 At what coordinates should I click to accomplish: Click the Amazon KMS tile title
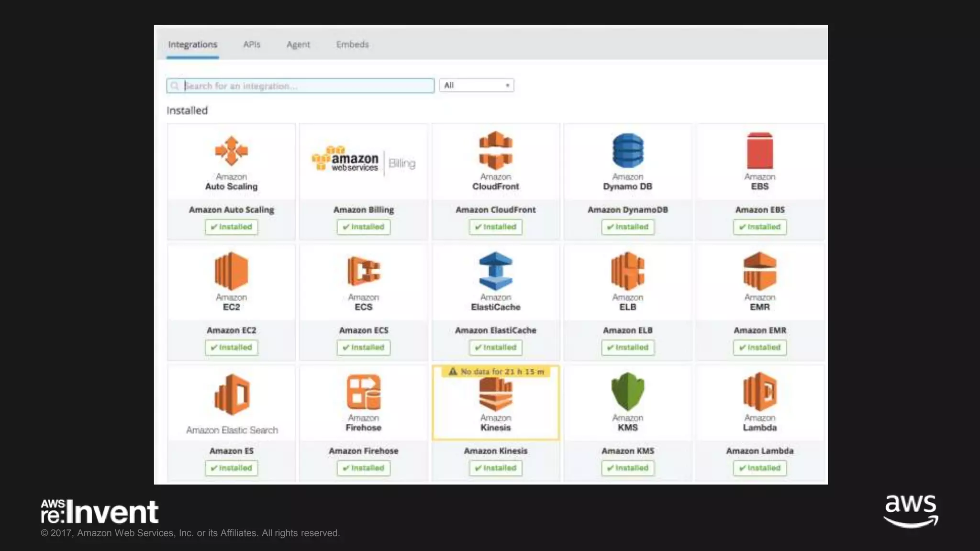point(628,451)
